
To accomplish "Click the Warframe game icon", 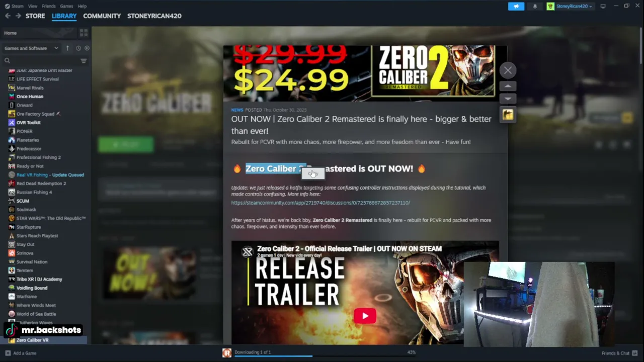I will tap(12, 297).
